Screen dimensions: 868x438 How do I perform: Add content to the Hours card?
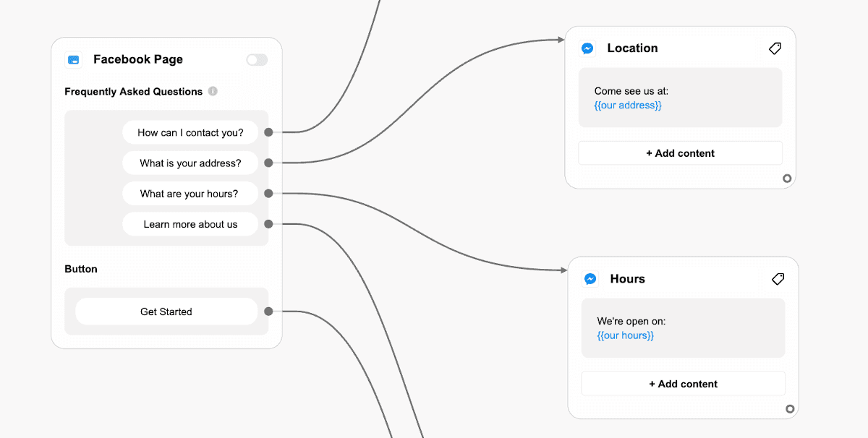click(x=683, y=384)
